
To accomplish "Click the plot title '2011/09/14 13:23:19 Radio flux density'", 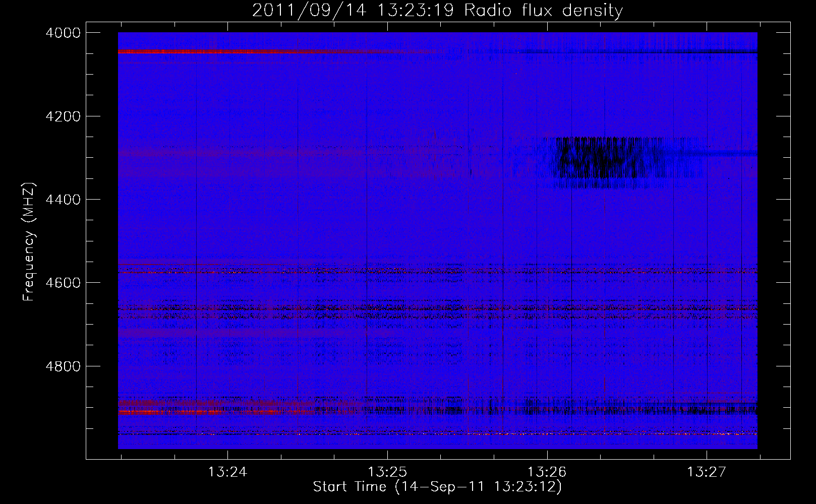I will click(x=437, y=10).
